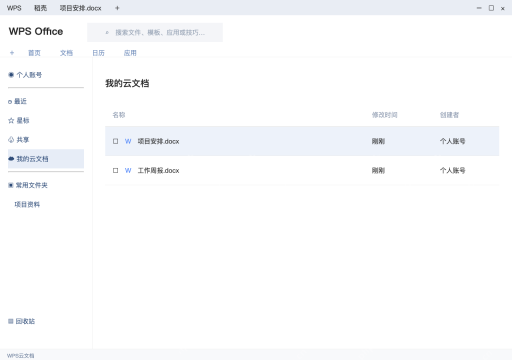The height and width of the screenshot is (360, 512).
Task: Tick the checkbox for 工作周报.docx
Action: [x=115, y=170]
